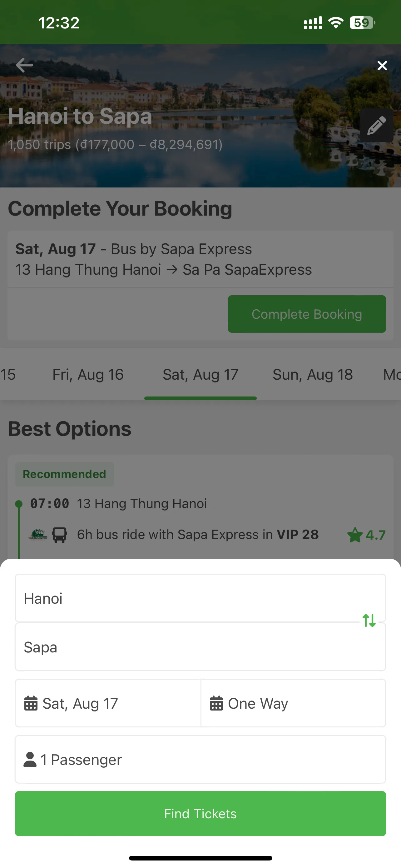Open the 1 Passenger selector

point(200,760)
